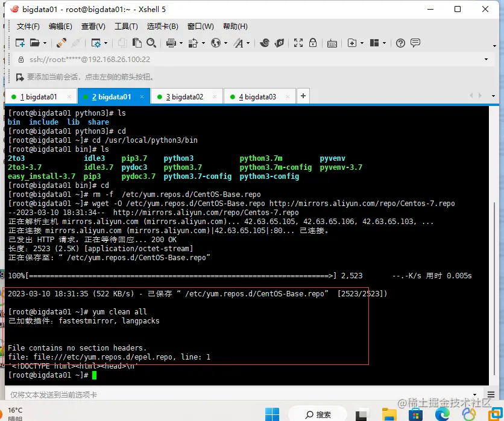Click the compose bar text input field
The width and height of the screenshot is (504, 421).
[238, 394]
